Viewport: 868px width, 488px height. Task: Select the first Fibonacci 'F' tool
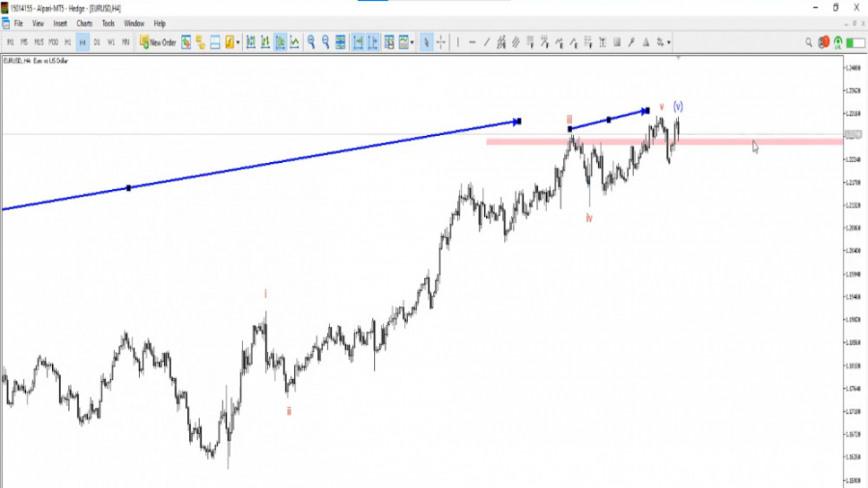[530, 42]
